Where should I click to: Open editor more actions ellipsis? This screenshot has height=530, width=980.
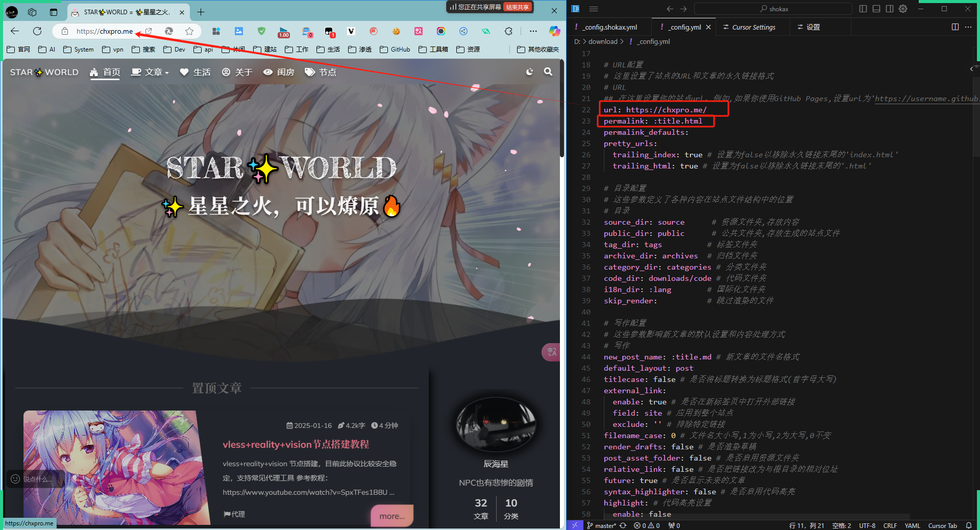pos(968,27)
